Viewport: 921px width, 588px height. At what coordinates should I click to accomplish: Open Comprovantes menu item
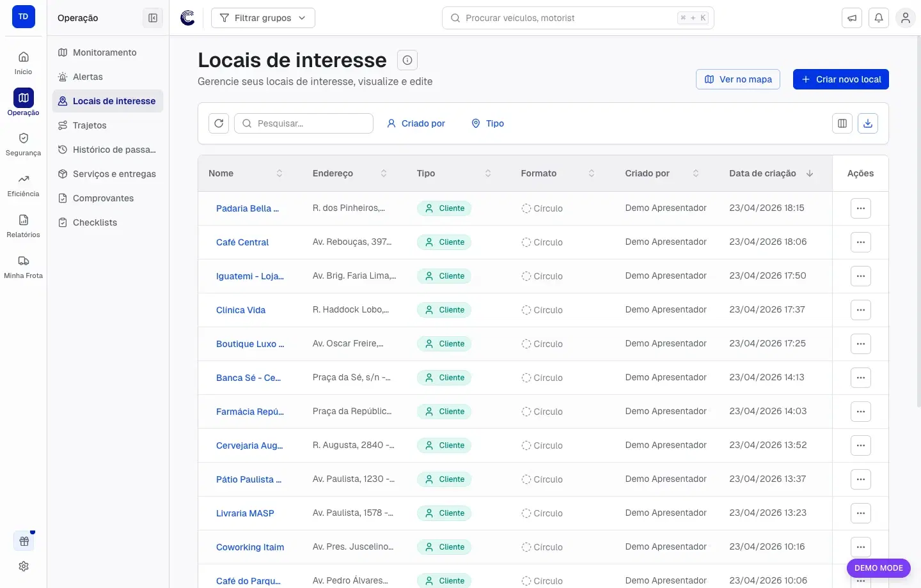107,198
